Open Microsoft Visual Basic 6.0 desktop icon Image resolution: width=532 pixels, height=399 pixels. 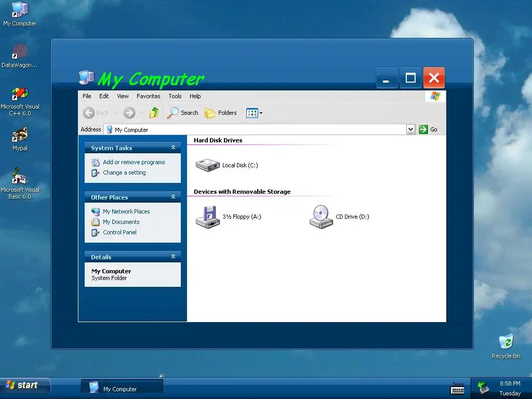20,183
